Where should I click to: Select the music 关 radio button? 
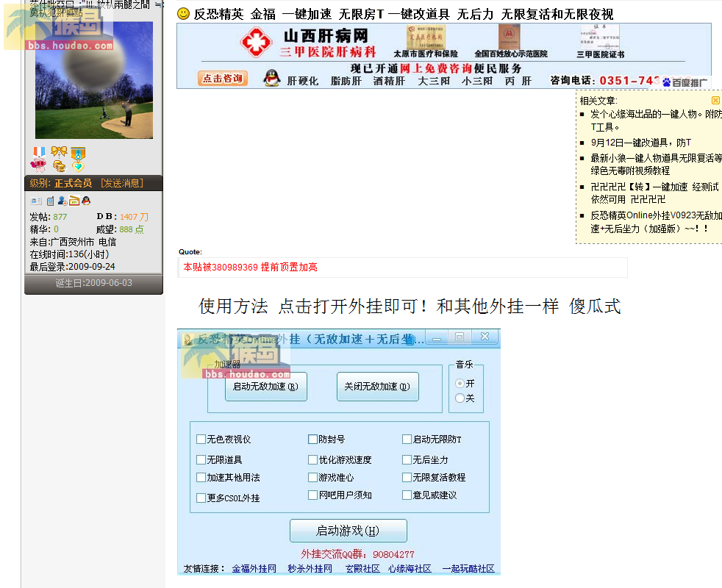click(460, 398)
